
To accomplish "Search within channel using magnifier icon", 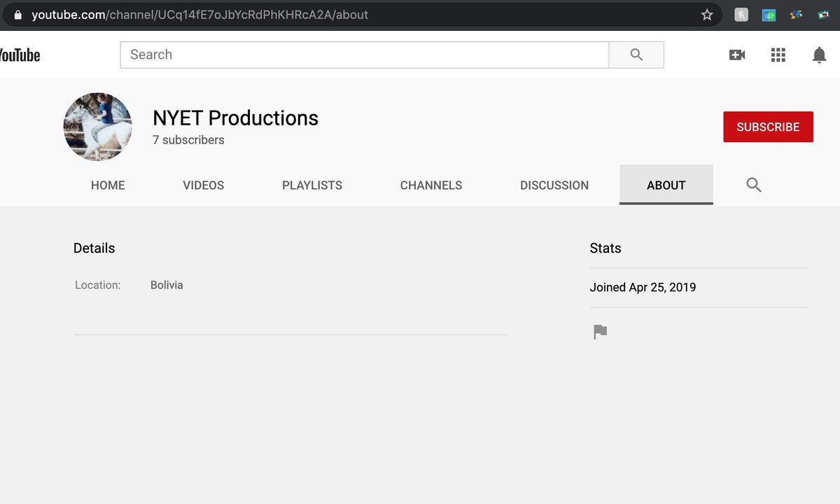I will (x=754, y=185).
